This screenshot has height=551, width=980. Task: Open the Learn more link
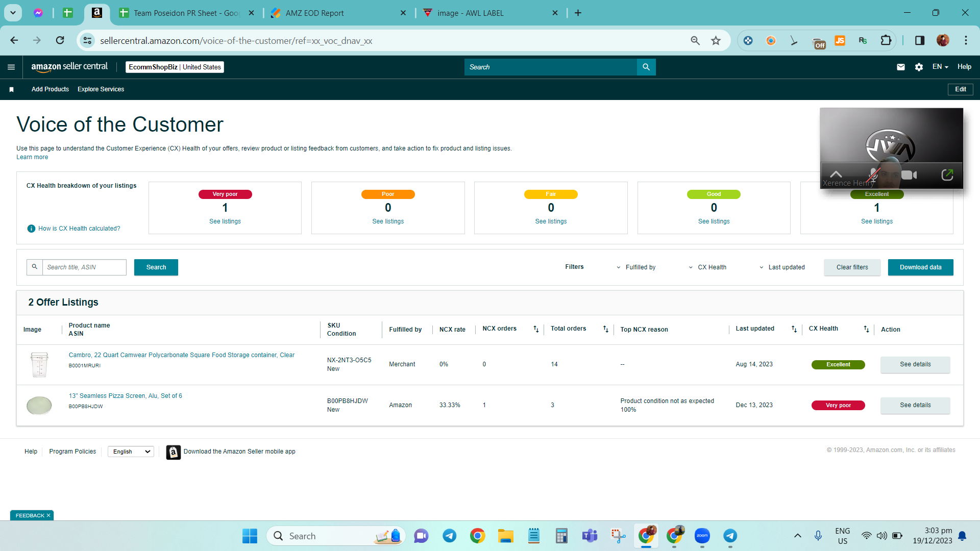(x=32, y=157)
